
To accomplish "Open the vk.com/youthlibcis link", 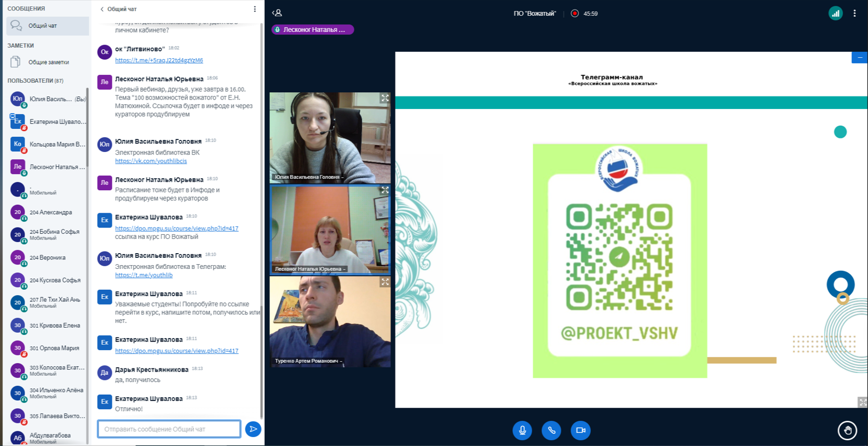I will pos(151,161).
